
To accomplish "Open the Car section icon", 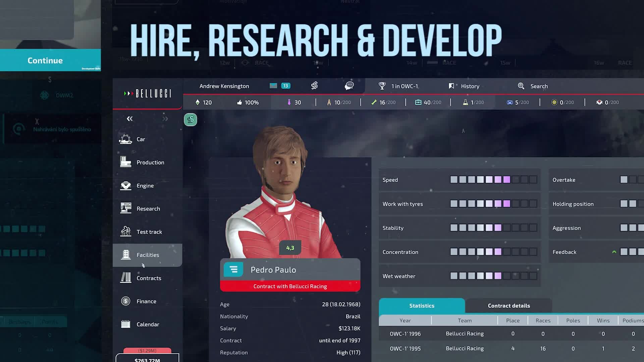I will click(x=125, y=139).
